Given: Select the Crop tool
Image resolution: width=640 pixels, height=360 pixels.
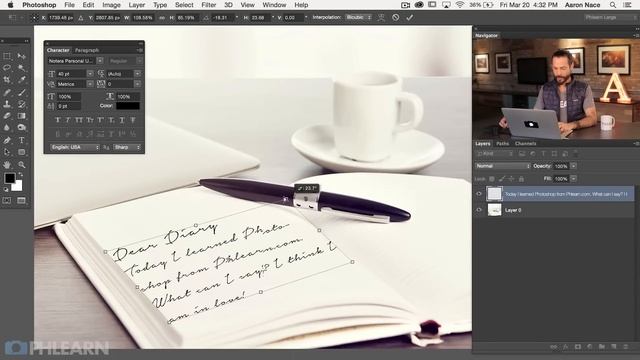Looking at the screenshot, I should tap(7, 80).
